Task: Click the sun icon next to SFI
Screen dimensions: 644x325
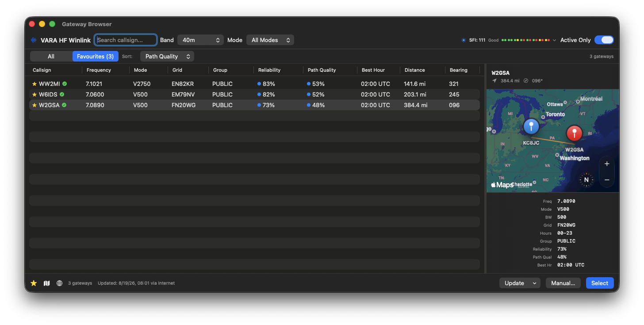Action: [464, 40]
